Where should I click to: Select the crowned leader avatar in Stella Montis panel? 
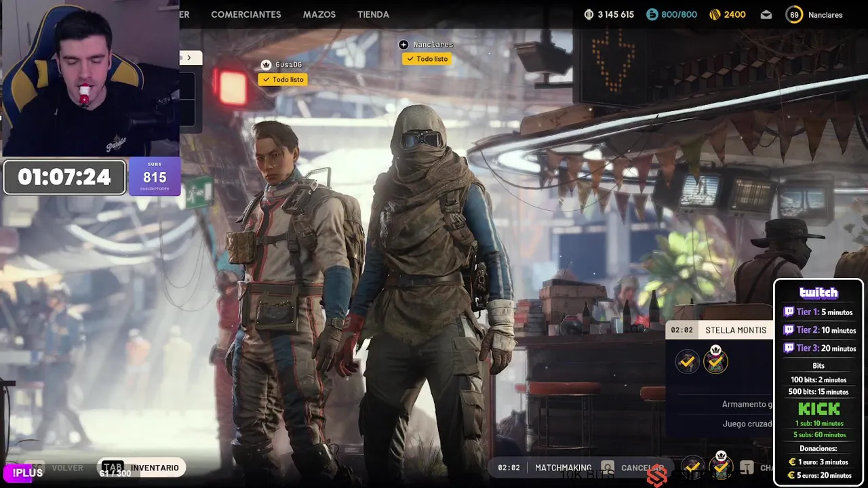tap(715, 361)
